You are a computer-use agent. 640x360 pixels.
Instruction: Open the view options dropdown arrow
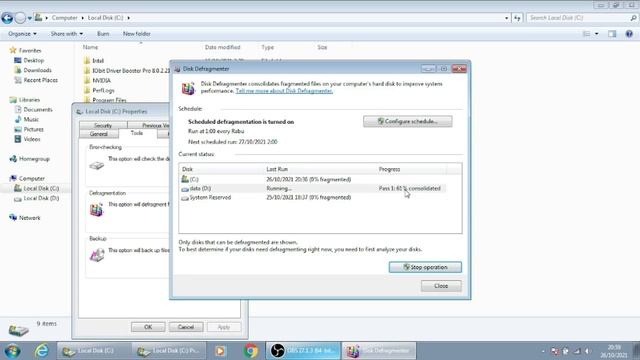597,34
